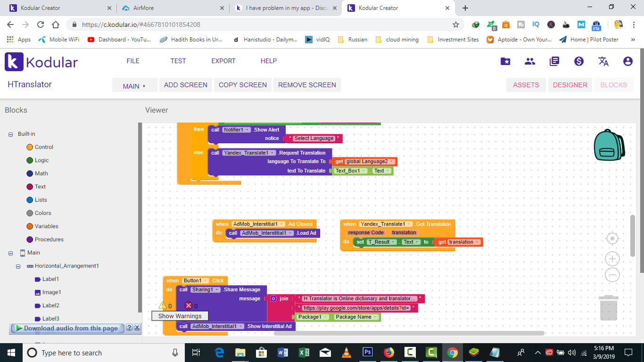The image size is (644, 362).
Task: Open the account profile icon
Action: [627, 61]
